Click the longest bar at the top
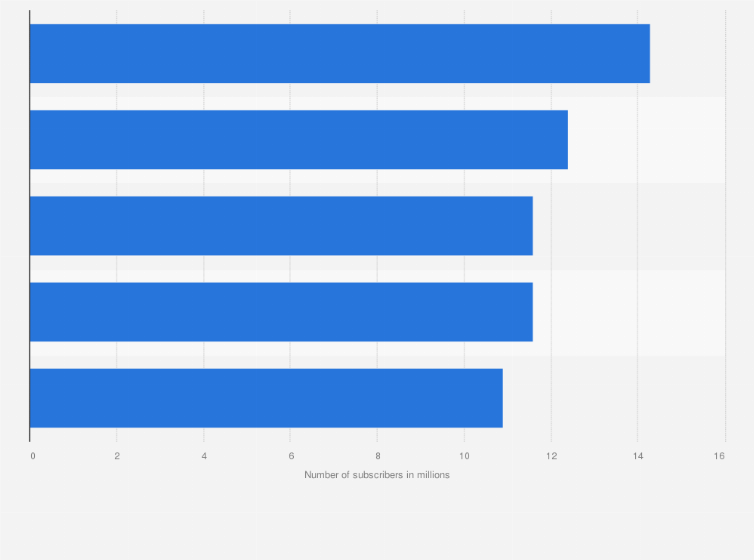754x560 pixels. coord(339,54)
